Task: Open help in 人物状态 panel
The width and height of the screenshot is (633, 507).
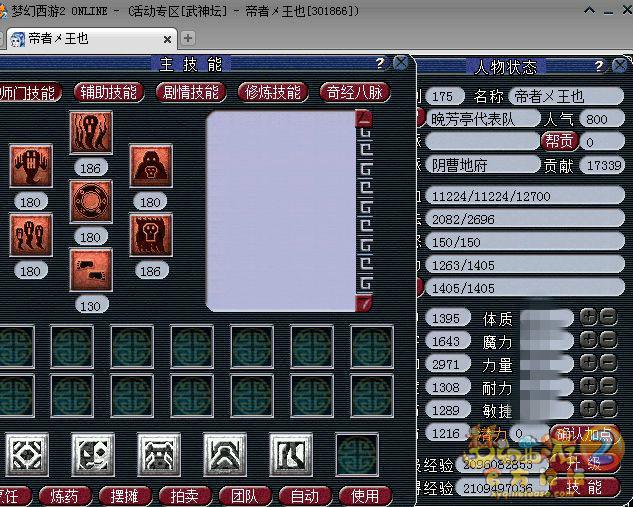Action: 599,65
